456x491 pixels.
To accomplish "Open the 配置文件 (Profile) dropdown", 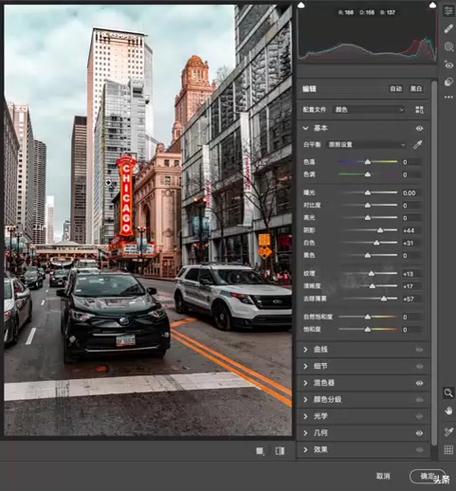I will click(x=370, y=110).
